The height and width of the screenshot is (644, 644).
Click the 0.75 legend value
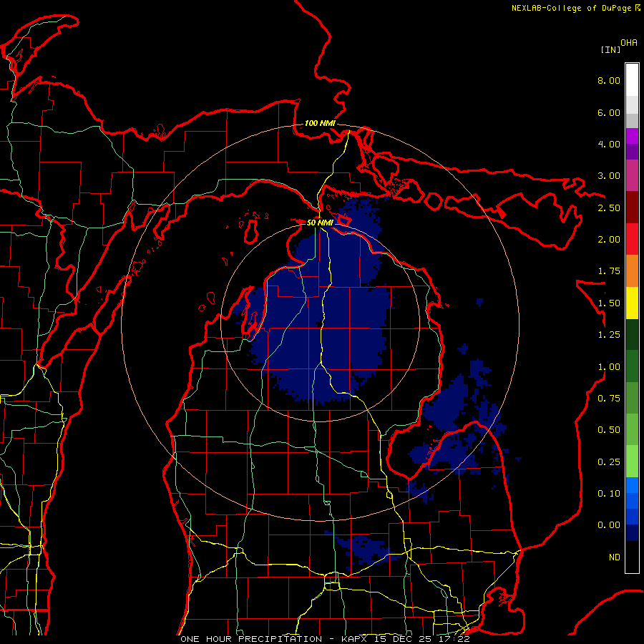pos(609,399)
